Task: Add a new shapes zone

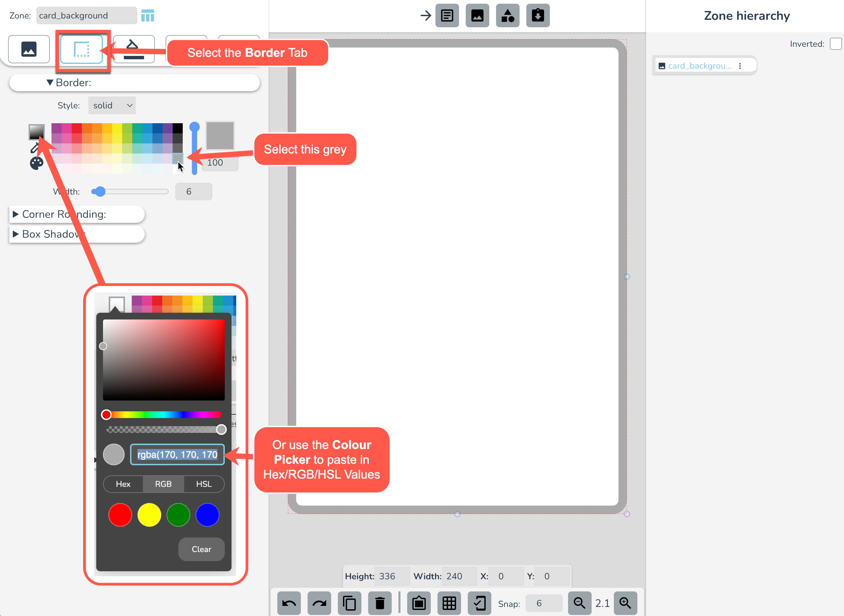Action: [x=508, y=16]
